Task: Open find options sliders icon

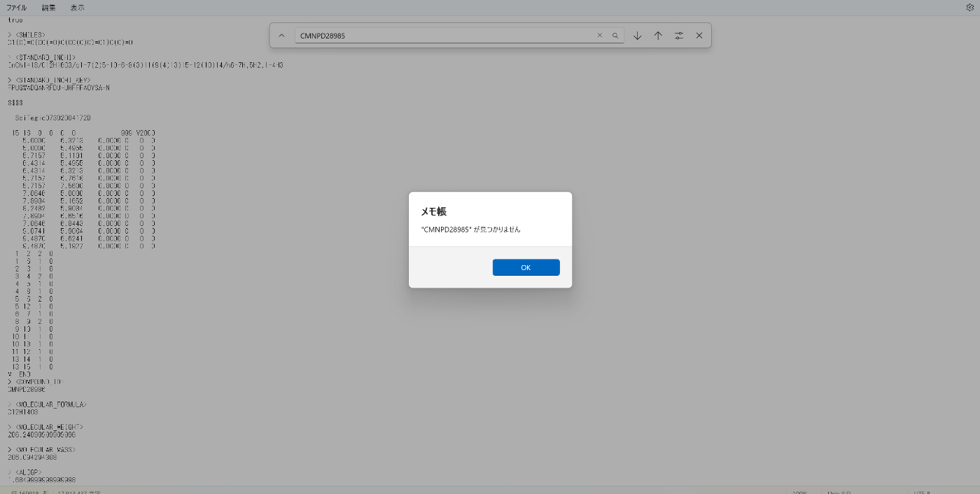Action: pos(678,36)
